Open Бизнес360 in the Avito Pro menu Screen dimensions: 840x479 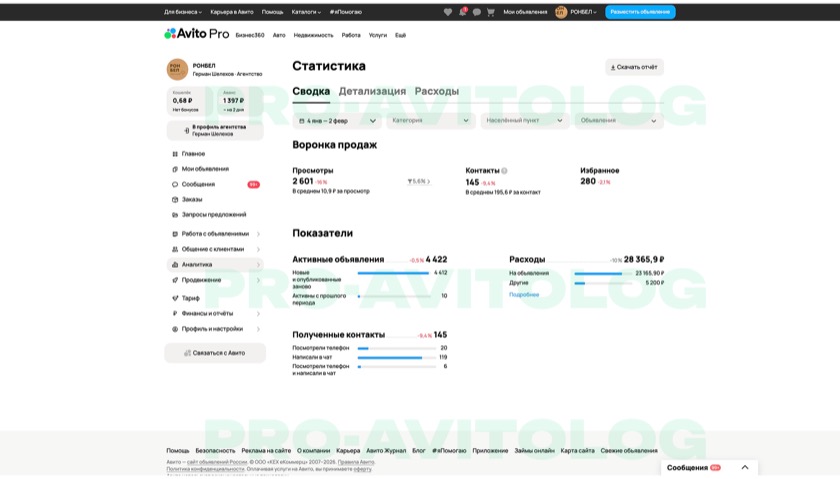(250, 35)
